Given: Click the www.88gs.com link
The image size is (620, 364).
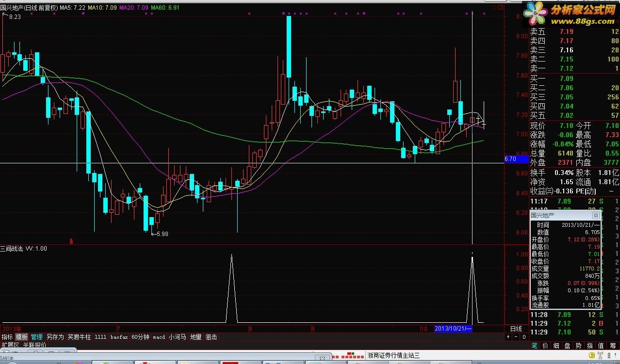Looking at the screenshot, I should click(582, 22).
